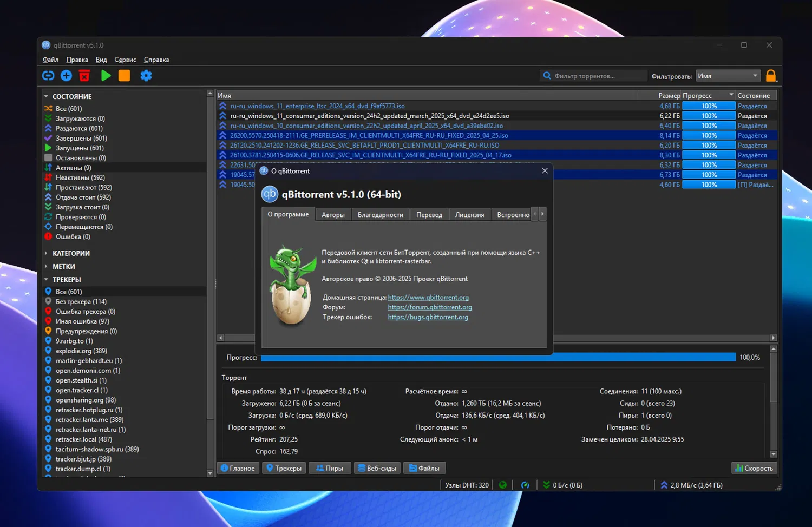Viewport: 812px width, 527px height.
Task: Toggle the orange lock interface icon
Action: 771,76
